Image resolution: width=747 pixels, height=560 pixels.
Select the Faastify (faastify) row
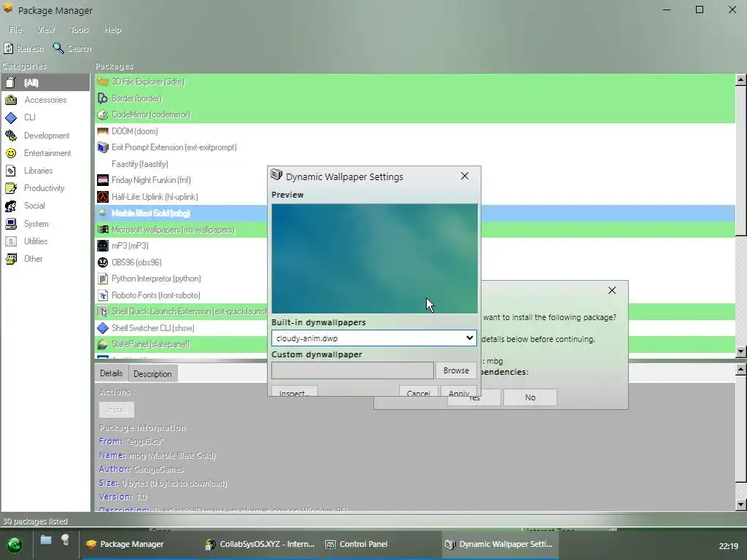414,164
